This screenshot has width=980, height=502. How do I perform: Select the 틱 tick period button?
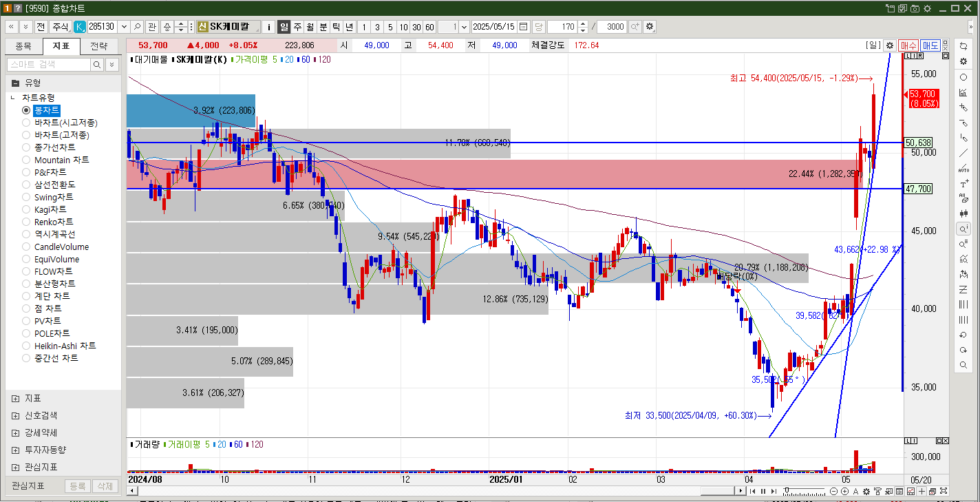point(336,27)
